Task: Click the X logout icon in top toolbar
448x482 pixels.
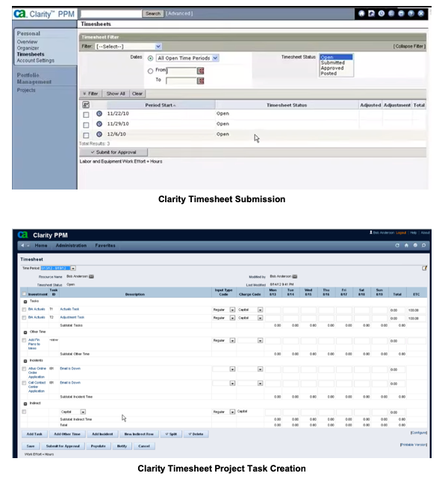Action: coord(421,13)
